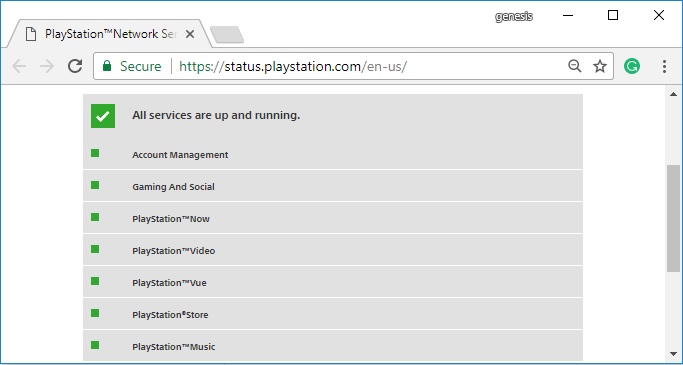This screenshot has height=365, width=683.
Task: Click the scrollbar down arrow
Action: click(673, 354)
